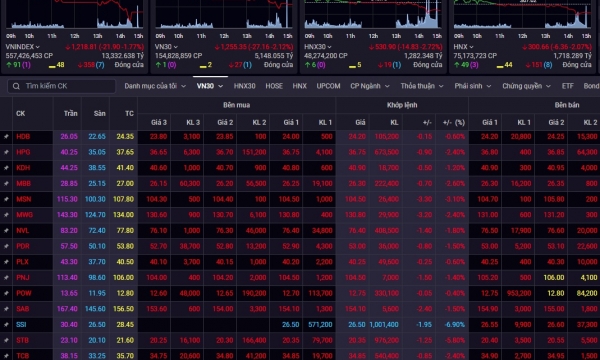Sort by the TC column header
The width and height of the screenshot is (600, 360).
tap(129, 114)
